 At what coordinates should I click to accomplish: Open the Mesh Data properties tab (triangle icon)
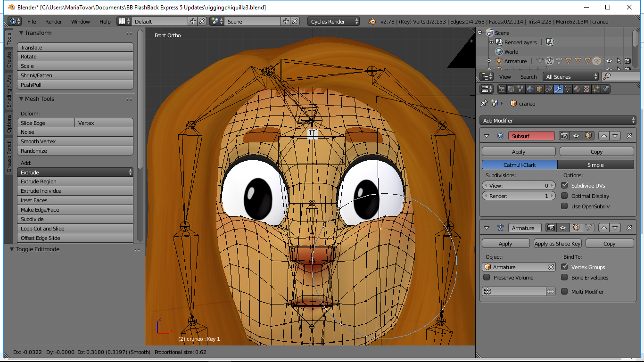coord(568,89)
